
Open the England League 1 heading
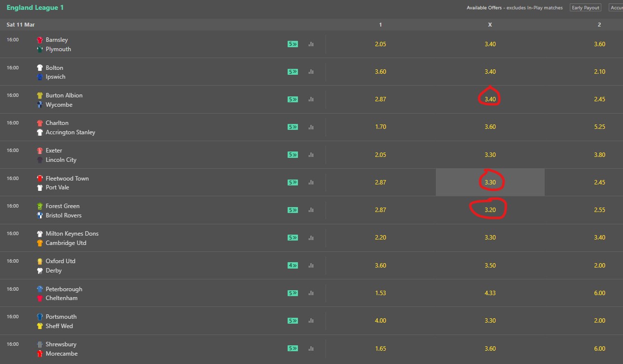35,8
